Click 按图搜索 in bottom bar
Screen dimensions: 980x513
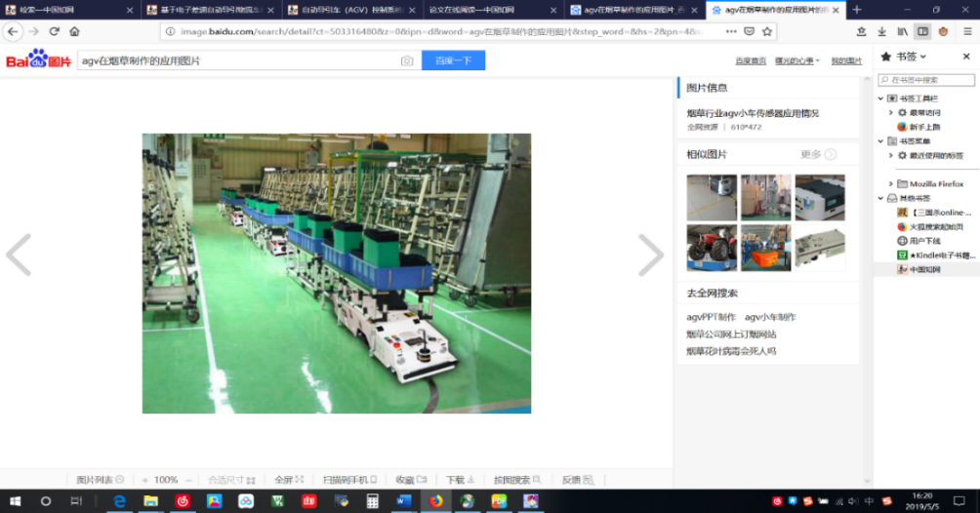(x=517, y=480)
